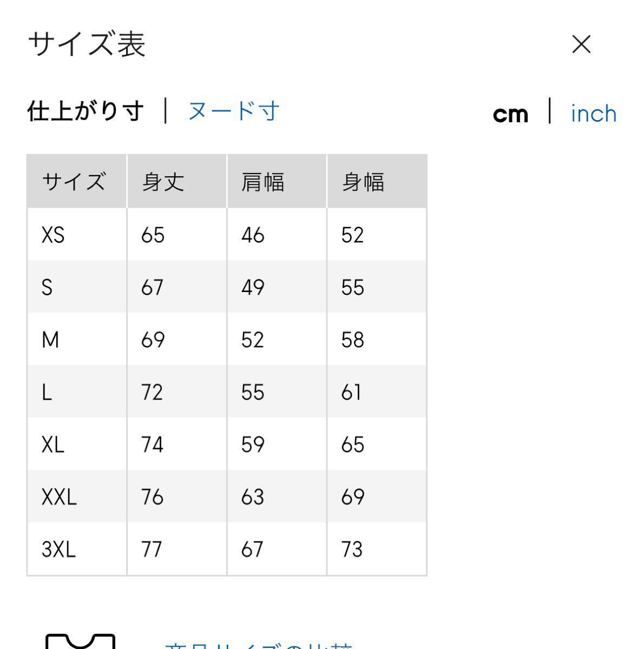Select the XXL size row label

click(x=59, y=496)
